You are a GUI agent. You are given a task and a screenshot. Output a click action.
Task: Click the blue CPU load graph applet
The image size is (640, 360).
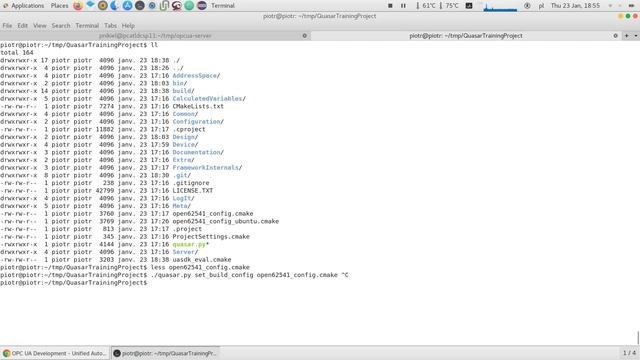click(500, 6)
